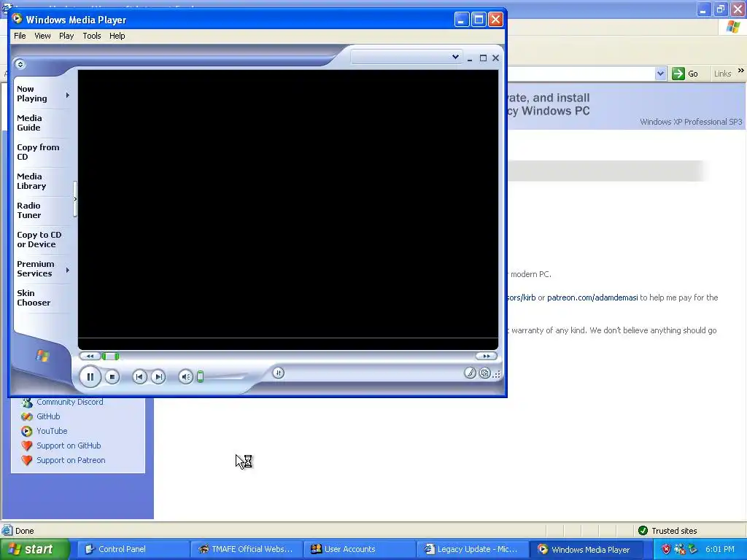Click the GitHub sidebar icon
The height and width of the screenshot is (560, 747).
(x=27, y=416)
